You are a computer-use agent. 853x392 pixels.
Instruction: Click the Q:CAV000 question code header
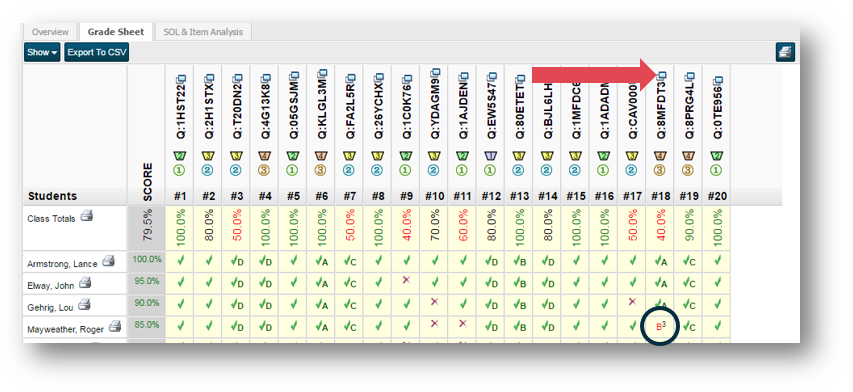[633, 111]
